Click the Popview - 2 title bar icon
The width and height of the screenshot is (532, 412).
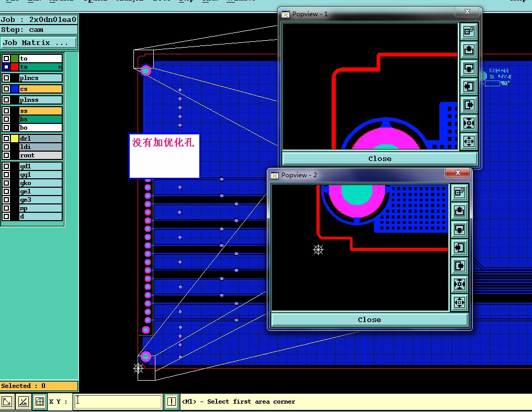click(275, 175)
